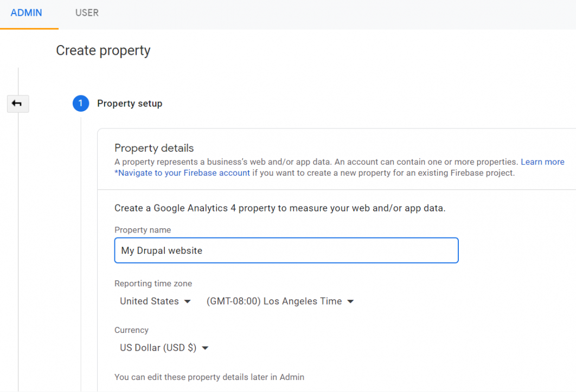Click the country selector arrow

point(187,301)
